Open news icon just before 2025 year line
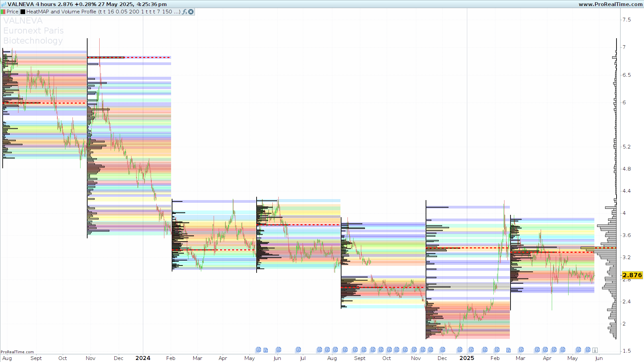The width and height of the screenshot is (644, 362). 459,350
